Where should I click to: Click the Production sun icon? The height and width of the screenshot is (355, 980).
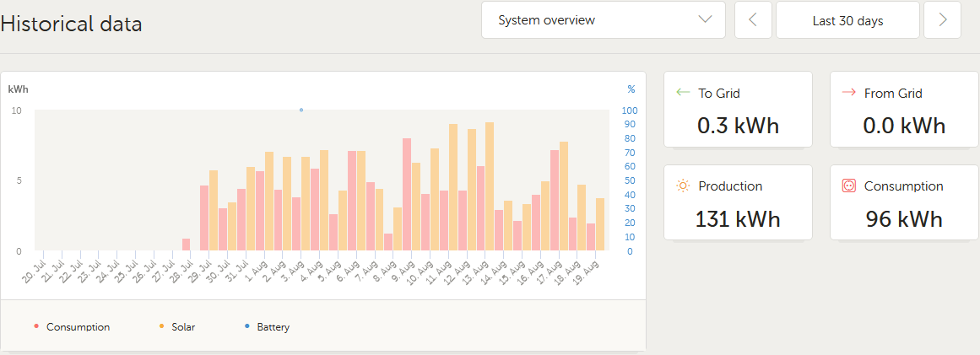(684, 186)
